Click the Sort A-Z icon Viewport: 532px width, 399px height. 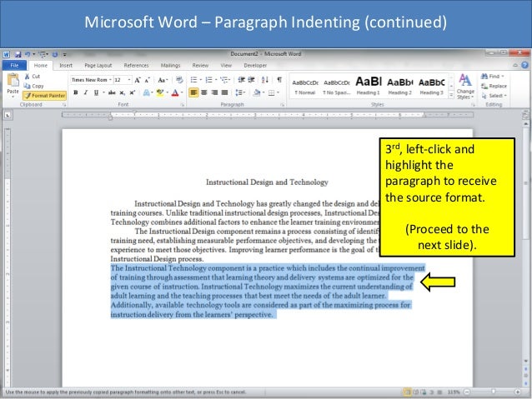tap(265, 80)
